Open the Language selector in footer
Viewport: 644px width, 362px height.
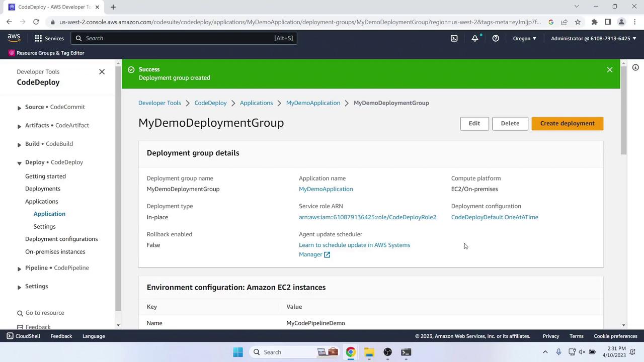coord(94,336)
